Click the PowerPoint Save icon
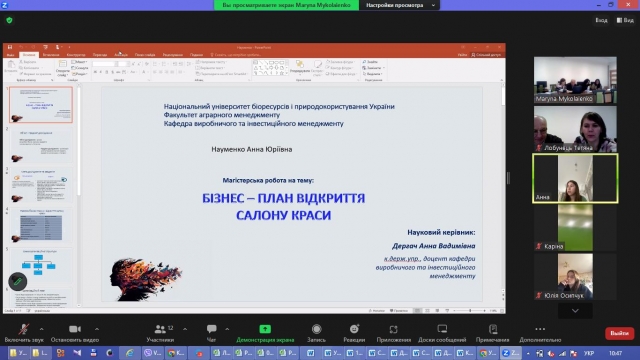Viewport: 640px width, 360px height. pos(10,47)
